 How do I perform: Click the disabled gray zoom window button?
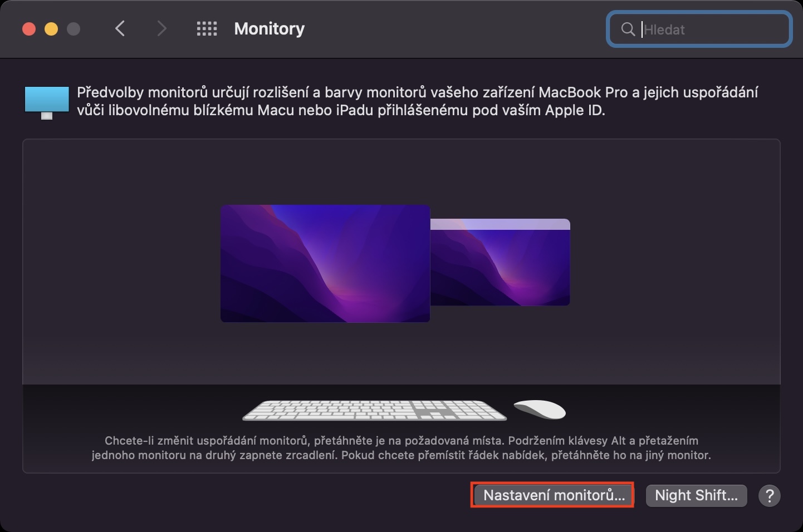(74, 29)
